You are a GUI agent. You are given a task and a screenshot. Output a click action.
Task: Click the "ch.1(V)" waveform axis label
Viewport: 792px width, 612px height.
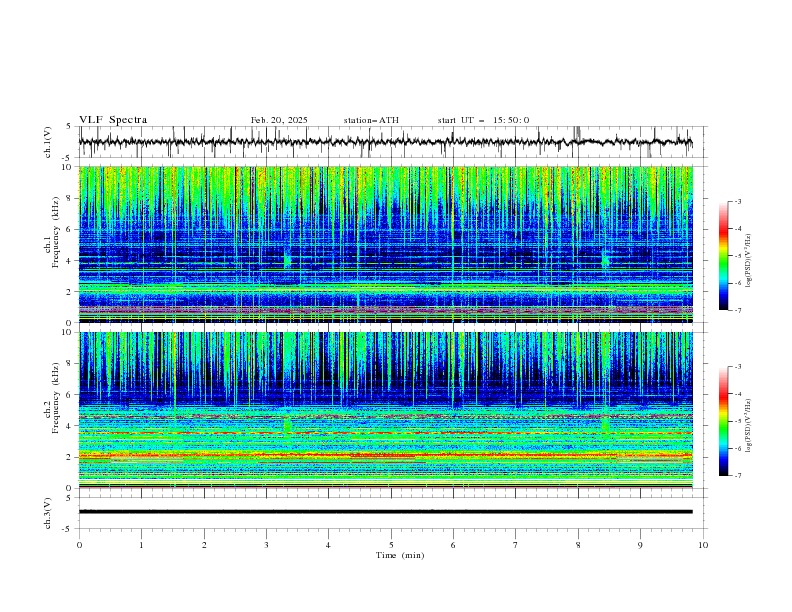48,142
